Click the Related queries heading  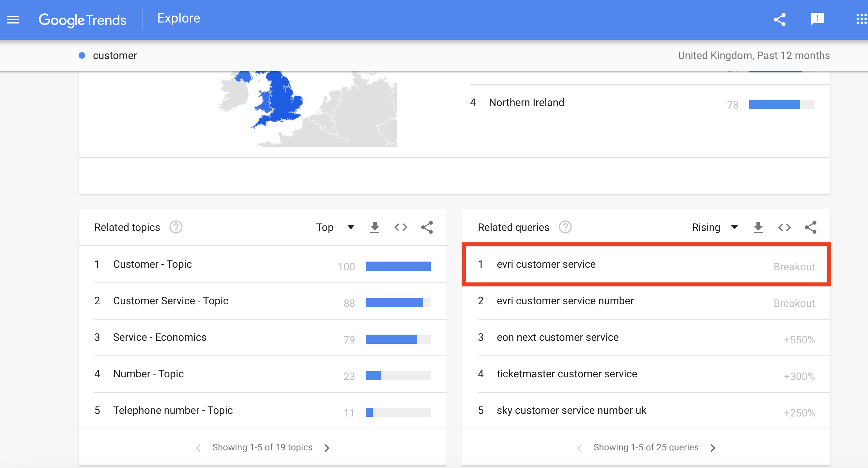(513, 227)
